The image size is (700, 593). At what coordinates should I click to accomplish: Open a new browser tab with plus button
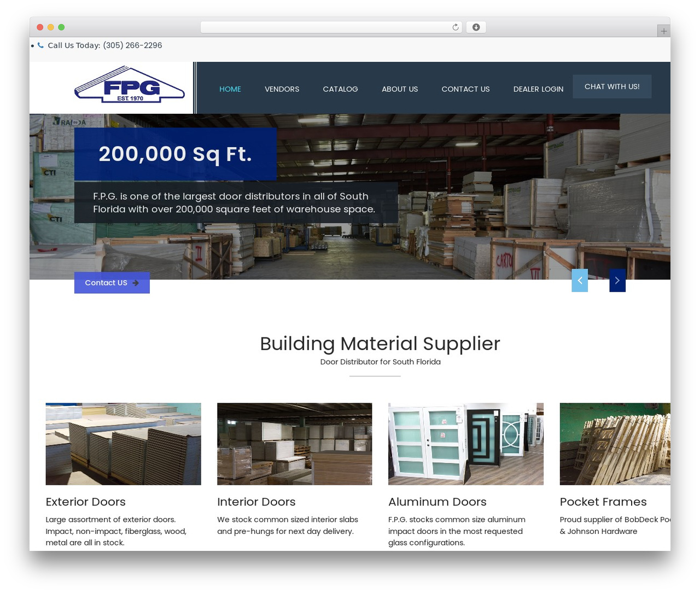coord(663,31)
